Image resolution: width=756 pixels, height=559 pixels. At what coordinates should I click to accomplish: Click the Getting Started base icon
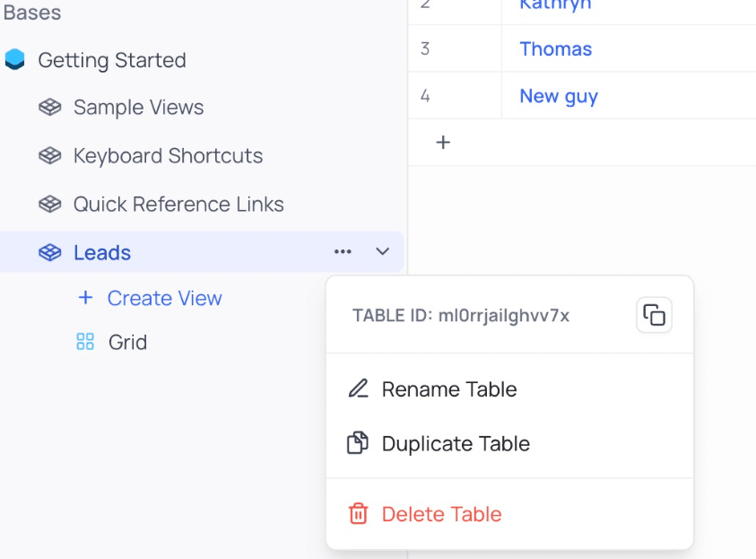click(15, 59)
